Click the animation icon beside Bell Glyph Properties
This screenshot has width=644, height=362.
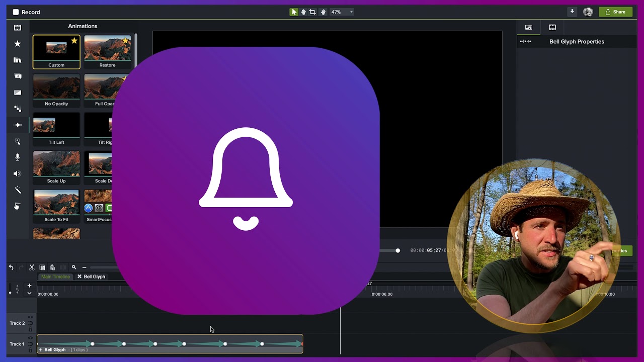tap(526, 41)
